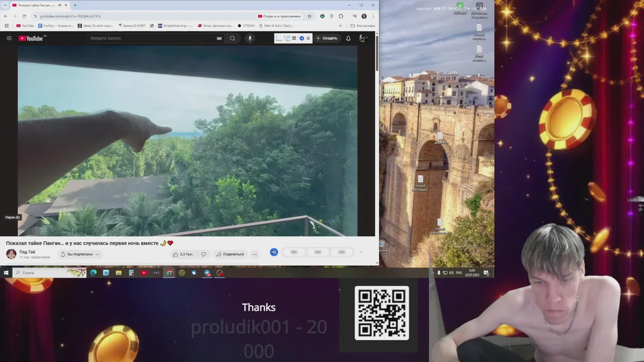This screenshot has height=362, width=644.
Task: Open the Chrome apps grid icon
Action: (x=6, y=26)
